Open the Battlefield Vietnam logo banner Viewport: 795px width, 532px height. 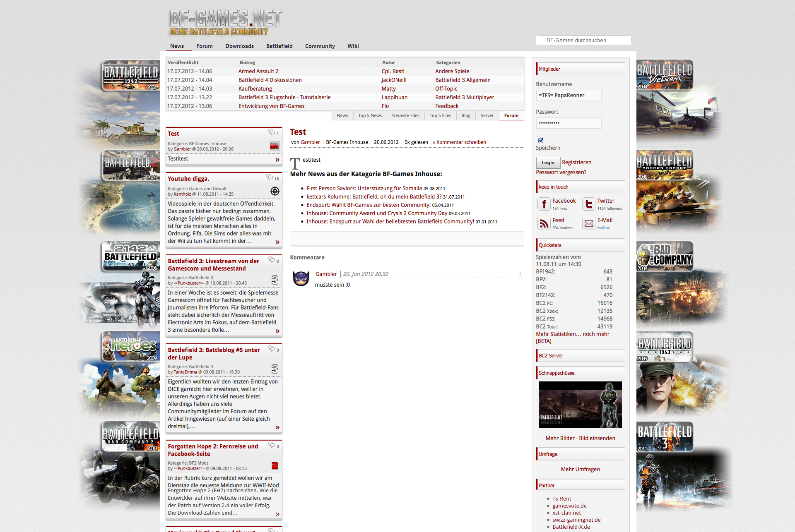pyautogui.click(x=665, y=74)
